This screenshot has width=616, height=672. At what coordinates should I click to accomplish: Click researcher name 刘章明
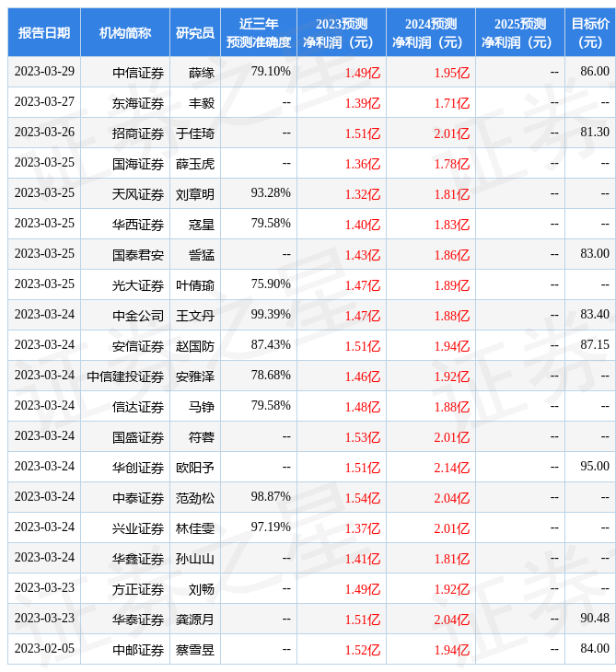[195, 194]
